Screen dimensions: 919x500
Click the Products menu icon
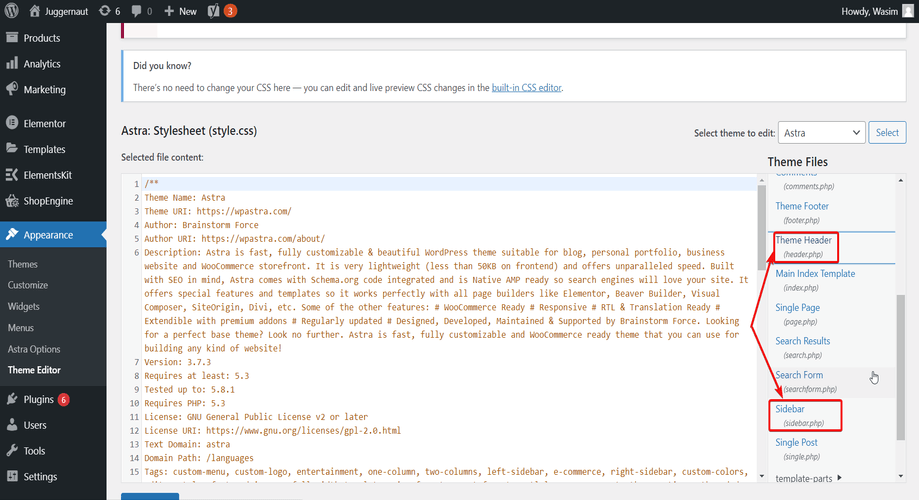[12, 38]
